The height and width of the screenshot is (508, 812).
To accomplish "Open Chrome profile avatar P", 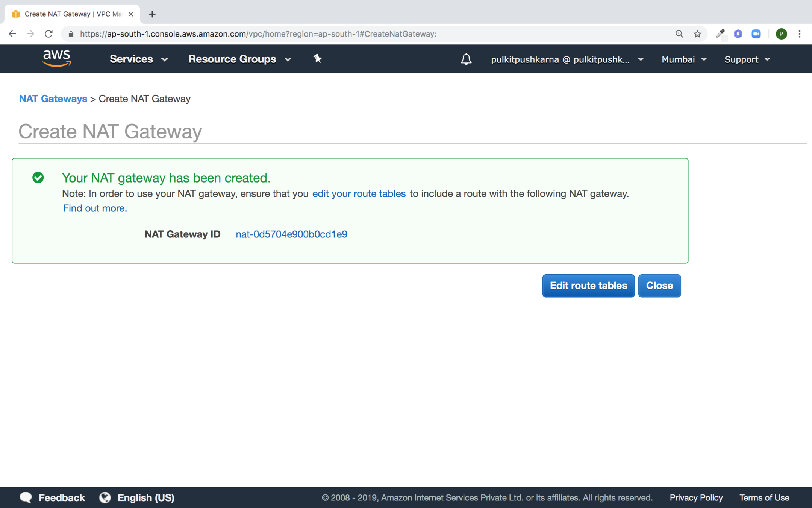I will click(x=781, y=34).
